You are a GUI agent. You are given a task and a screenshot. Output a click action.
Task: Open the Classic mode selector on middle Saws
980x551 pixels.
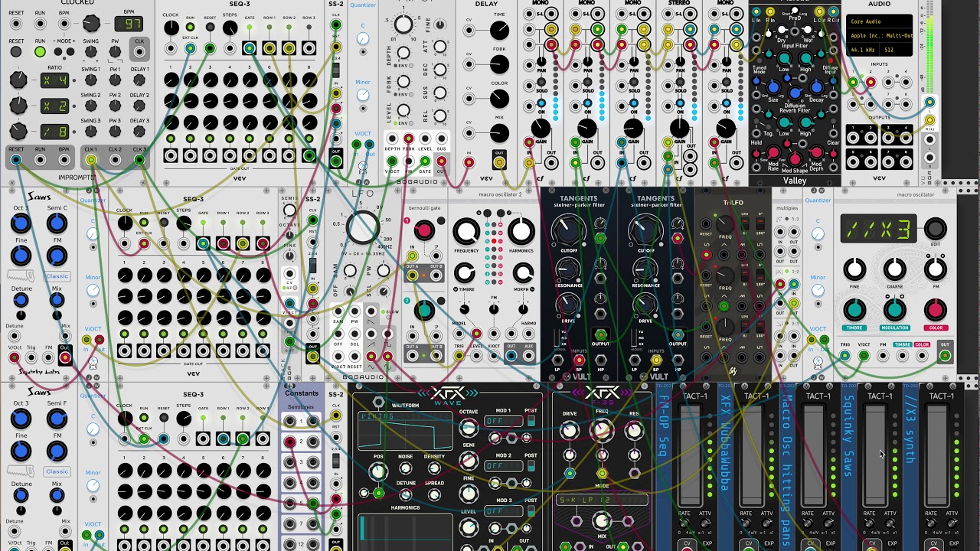coord(56,276)
